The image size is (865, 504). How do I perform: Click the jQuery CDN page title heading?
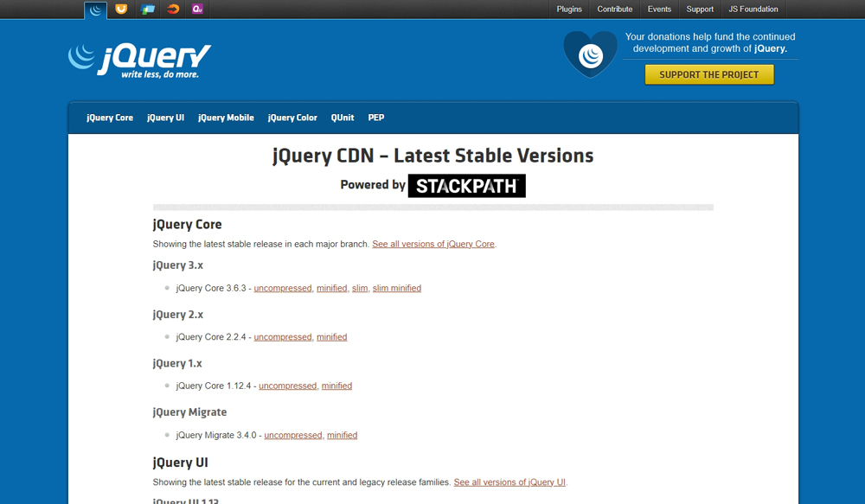pyautogui.click(x=433, y=156)
